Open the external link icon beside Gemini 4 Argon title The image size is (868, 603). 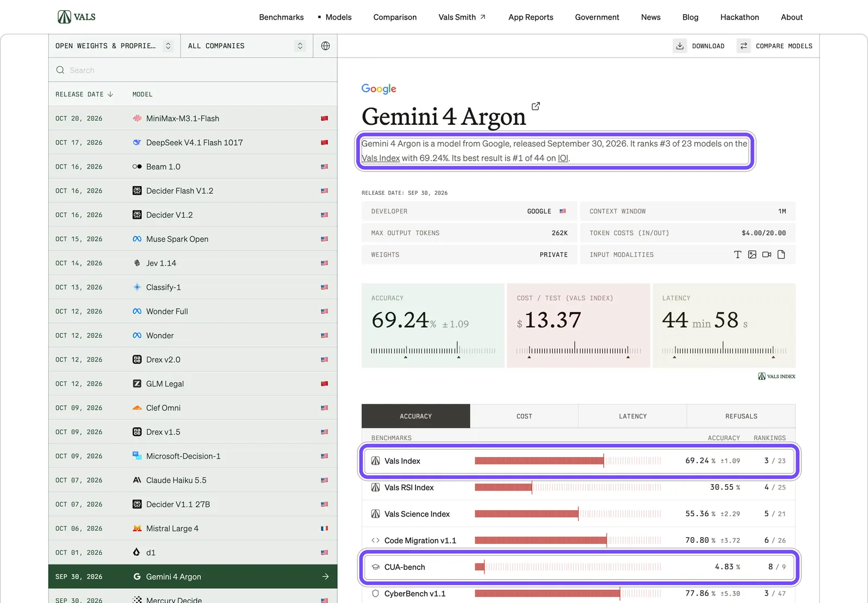(535, 106)
